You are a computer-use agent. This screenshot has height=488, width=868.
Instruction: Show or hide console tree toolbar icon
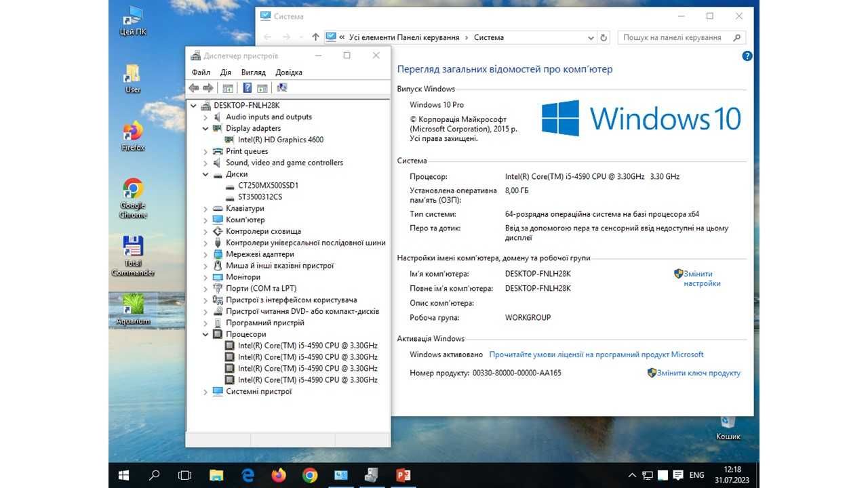[x=228, y=88]
